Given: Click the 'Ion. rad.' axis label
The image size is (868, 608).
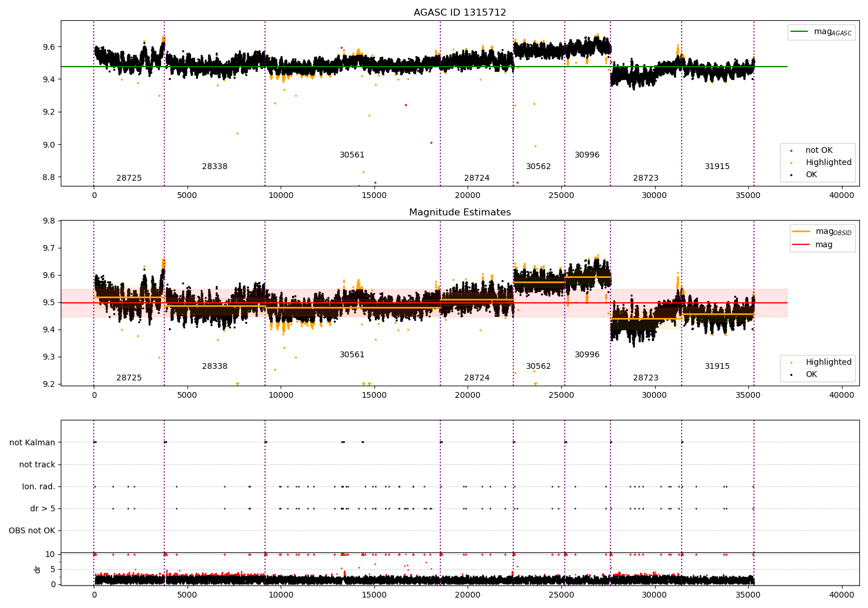Looking at the screenshot, I should pyautogui.click(x=39, y=486).
